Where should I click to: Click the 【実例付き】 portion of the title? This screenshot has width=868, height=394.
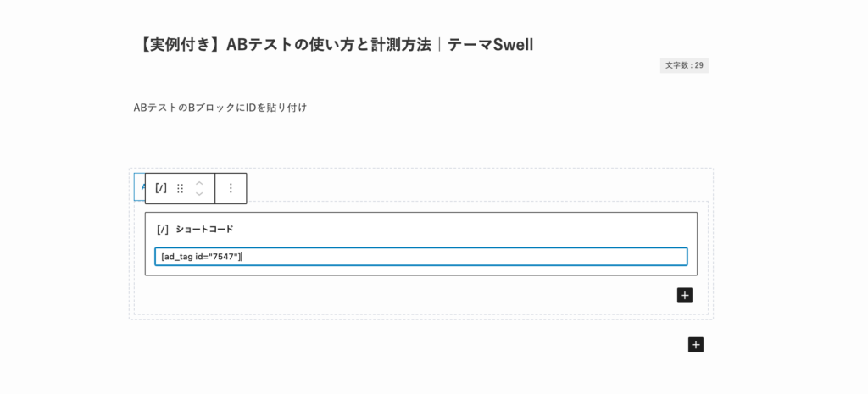click(x=181, y=45)
